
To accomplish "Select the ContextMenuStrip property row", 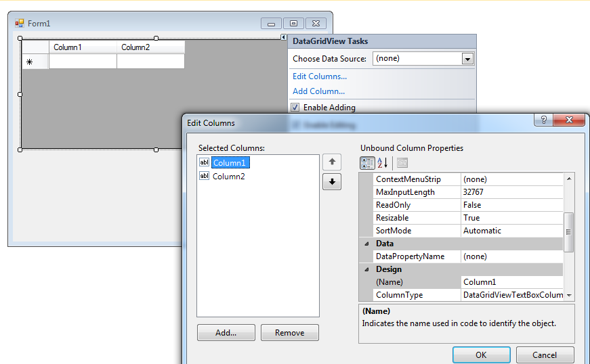I will pyautogui.click(x=469, y=179).
